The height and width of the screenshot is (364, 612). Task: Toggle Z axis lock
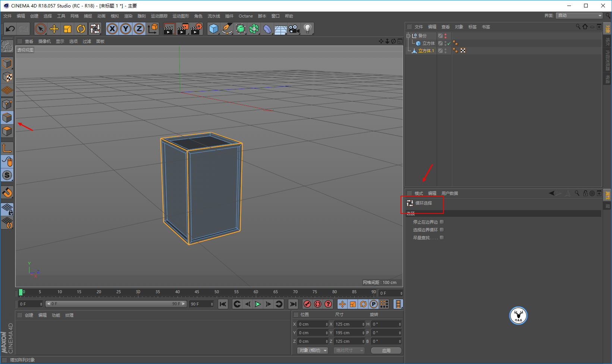[x=139, y=29]
